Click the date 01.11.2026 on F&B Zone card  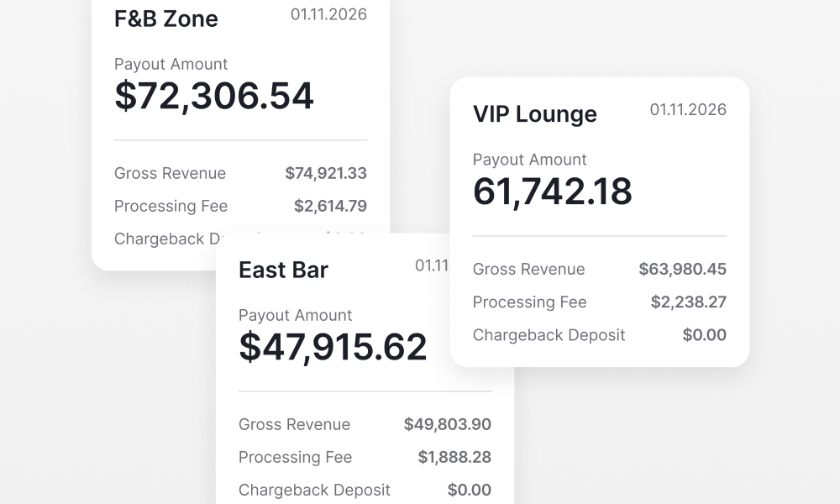pos(328,14)
